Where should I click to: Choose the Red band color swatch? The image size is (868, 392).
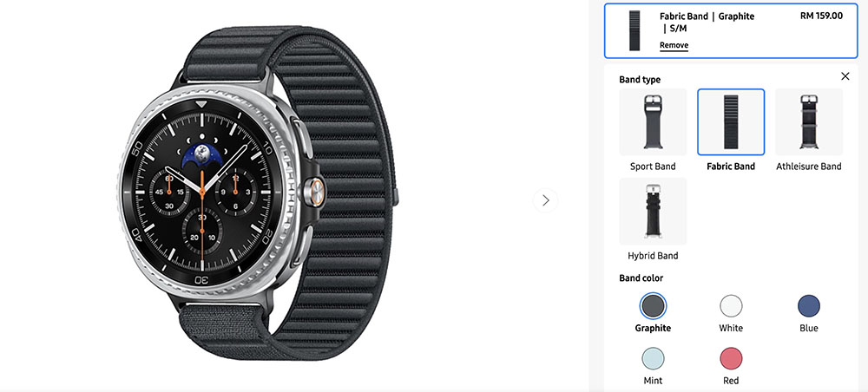click(731, 358)
